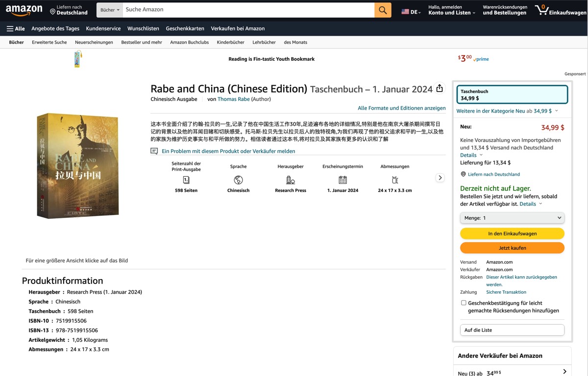The width and height of the screenshot is (588, 376).
Task: Click the report-problem speech bubble icon
Action: (154, 151)
